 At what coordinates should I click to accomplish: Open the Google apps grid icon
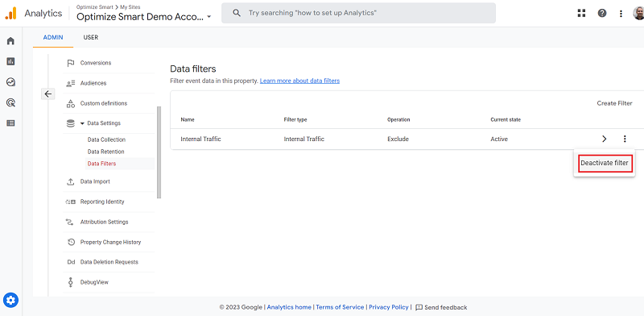581,13
